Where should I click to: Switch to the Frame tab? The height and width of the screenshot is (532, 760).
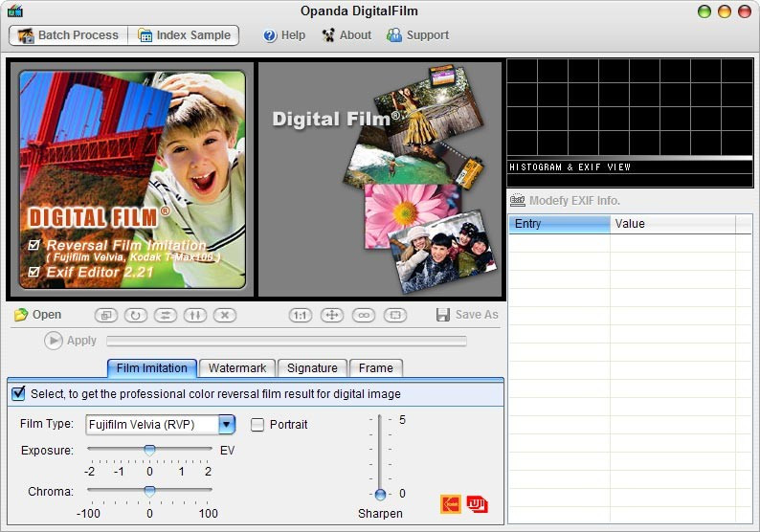point(375,368)
